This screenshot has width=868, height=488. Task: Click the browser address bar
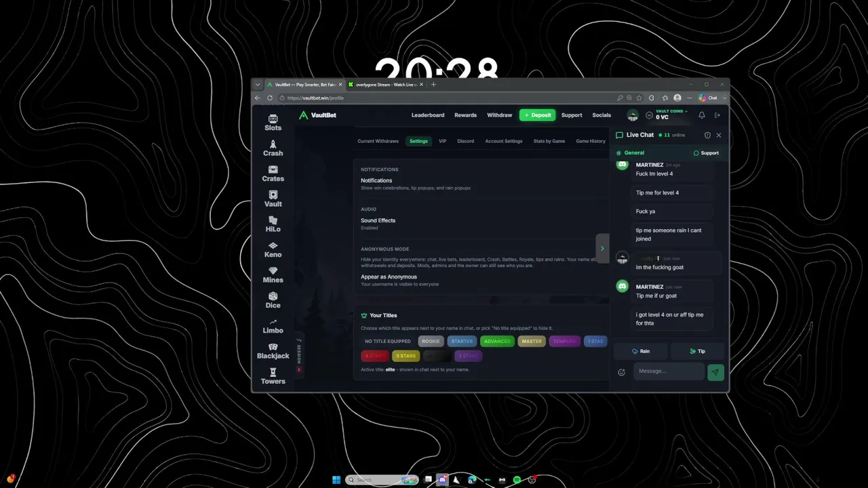point(448,98)
